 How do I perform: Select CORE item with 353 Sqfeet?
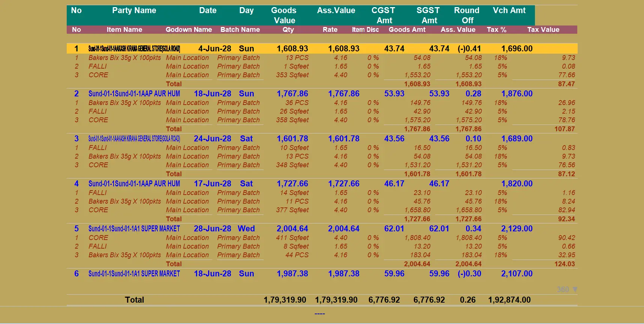coord(322,75)
